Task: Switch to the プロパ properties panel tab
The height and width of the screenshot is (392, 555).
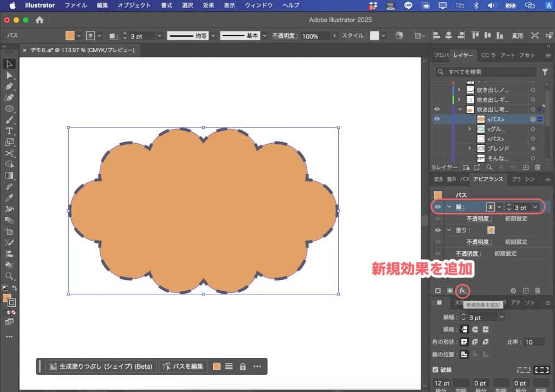Action: (x=441, y=55)
